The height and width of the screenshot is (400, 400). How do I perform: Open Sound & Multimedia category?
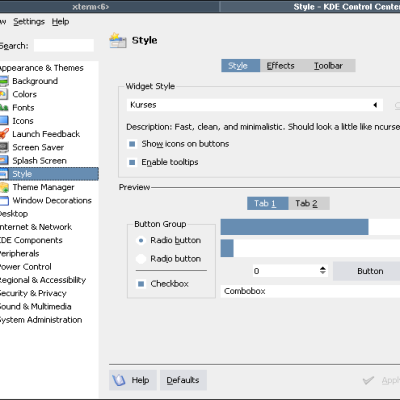click(x=35, y=307)
